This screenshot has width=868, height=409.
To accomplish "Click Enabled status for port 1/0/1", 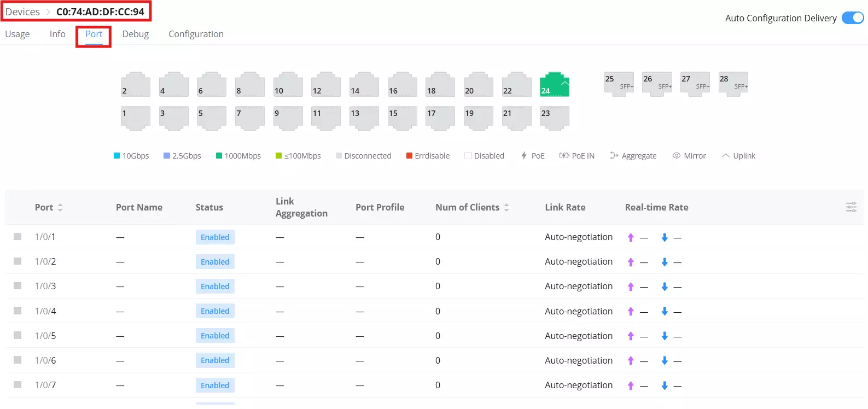I will 215,237.
